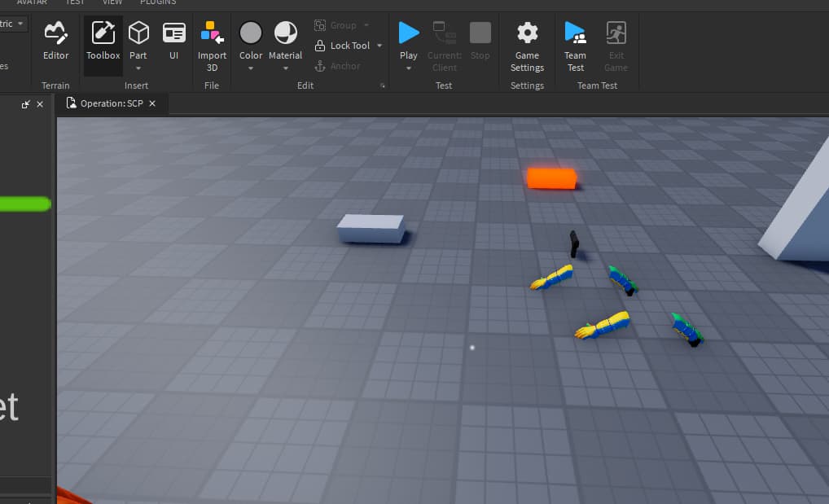
Task: Click the grey Color swatch
Action: click(251, 33)
